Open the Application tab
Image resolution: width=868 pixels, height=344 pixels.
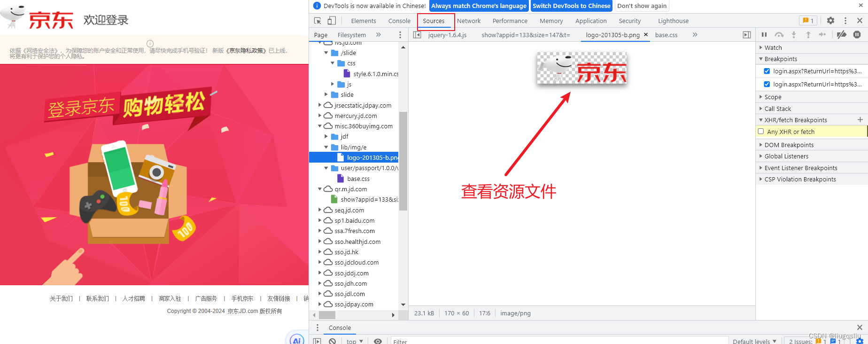591,21
